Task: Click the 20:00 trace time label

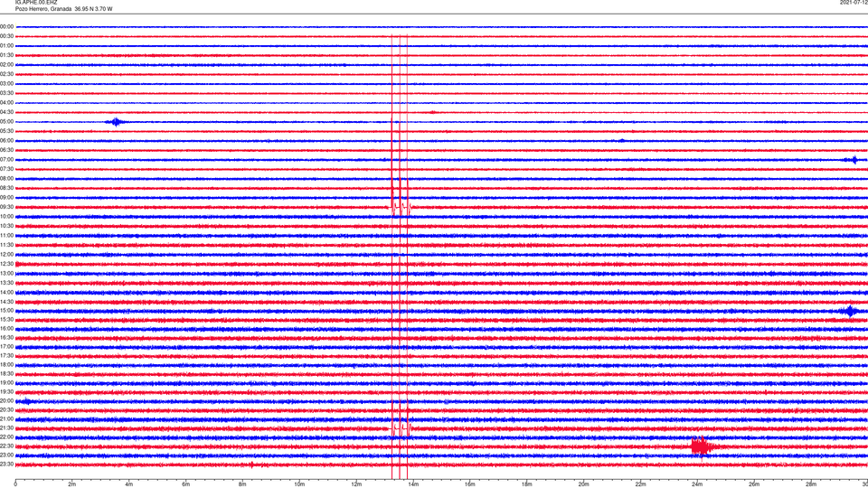Action: coord(6,400)
